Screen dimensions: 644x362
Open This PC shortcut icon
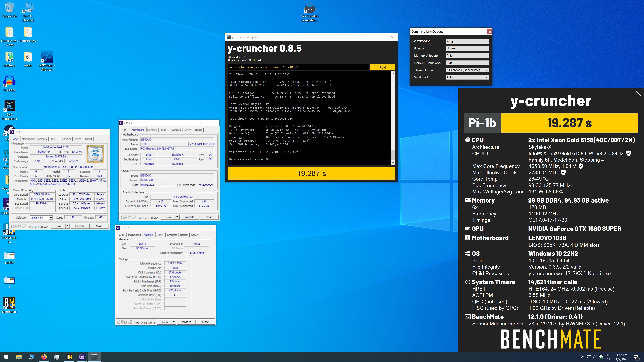[x=28, y=12]
